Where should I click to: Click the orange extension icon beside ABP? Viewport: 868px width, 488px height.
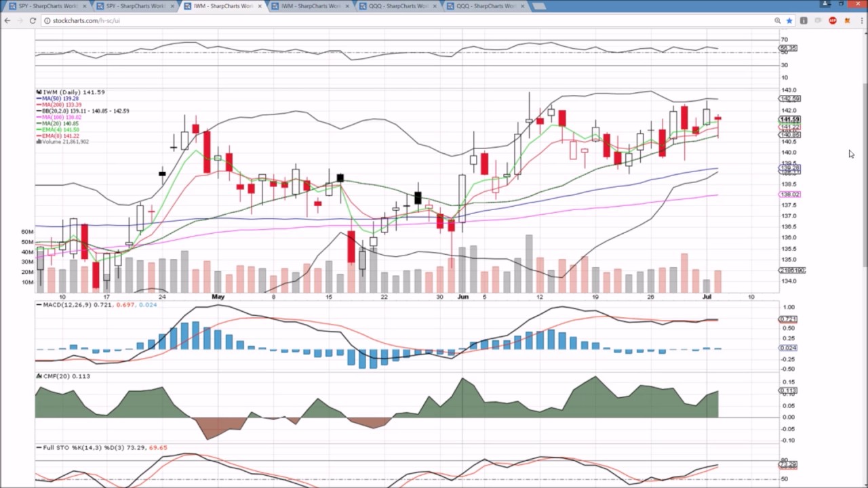(847, 20)
